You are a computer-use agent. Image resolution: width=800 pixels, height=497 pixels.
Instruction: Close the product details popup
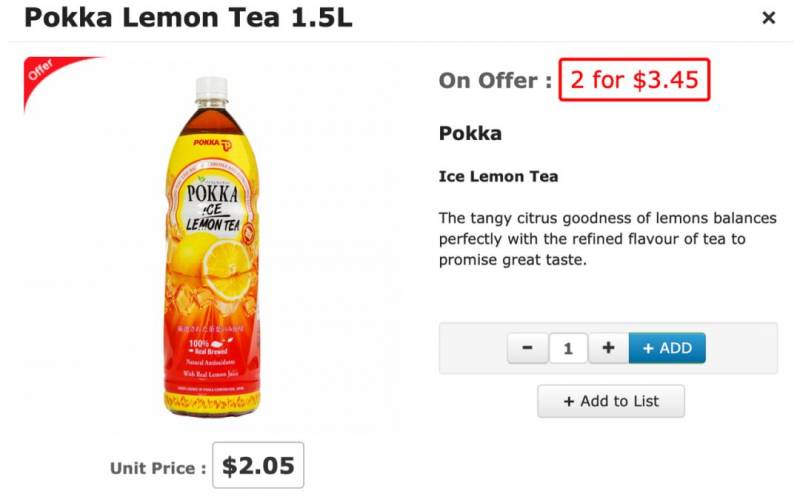tap(768, 18)
